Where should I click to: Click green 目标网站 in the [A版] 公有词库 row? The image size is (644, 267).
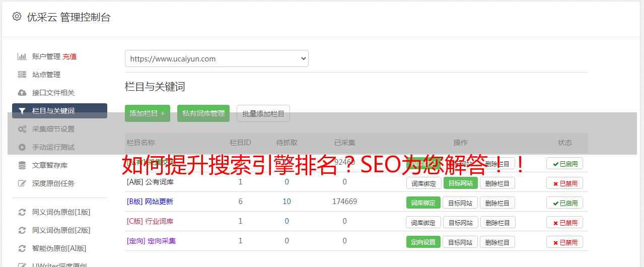[461, 183]
